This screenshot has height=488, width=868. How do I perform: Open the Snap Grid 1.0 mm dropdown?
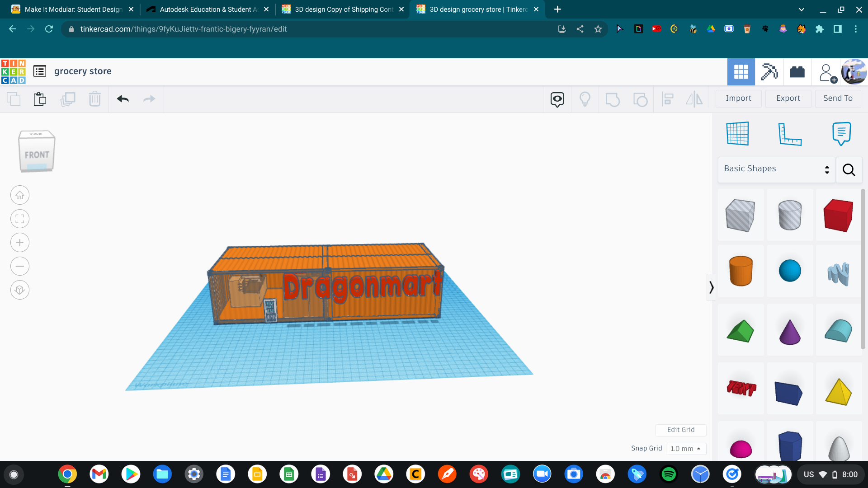686,449
